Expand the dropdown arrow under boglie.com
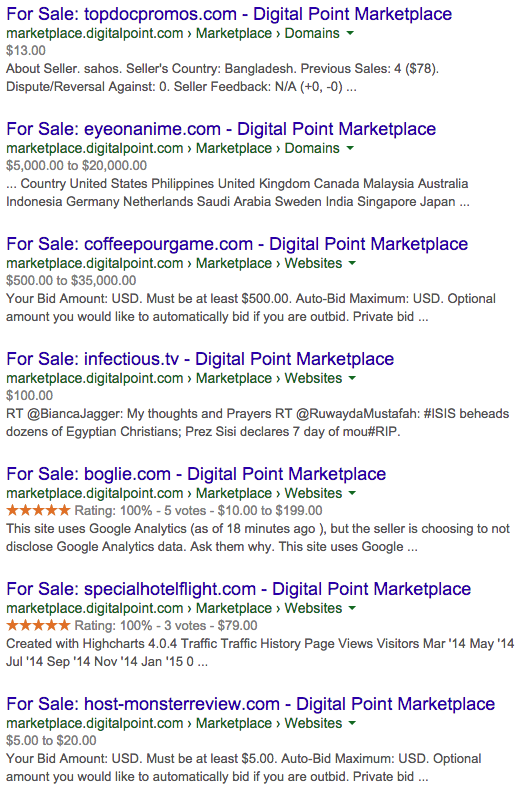This screenshot has height=794, width=525. pos(352,493)
